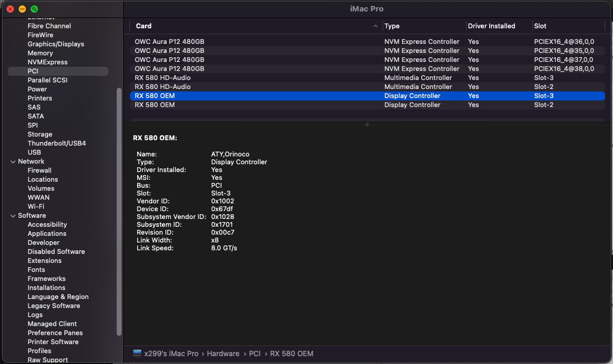The width and height of the screenshot is (613, 364).
Task: Select Thunderbolt/USB4 in the sidebar
Action: point(57,143)
